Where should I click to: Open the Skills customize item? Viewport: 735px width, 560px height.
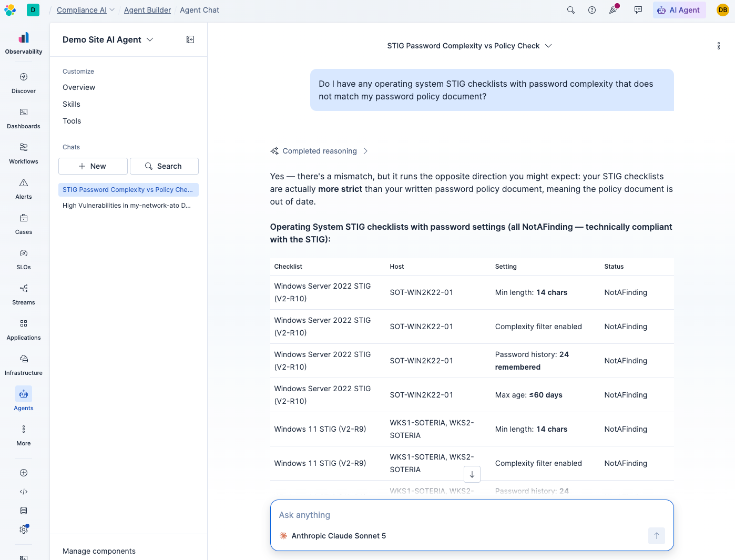tap(72, 104)
